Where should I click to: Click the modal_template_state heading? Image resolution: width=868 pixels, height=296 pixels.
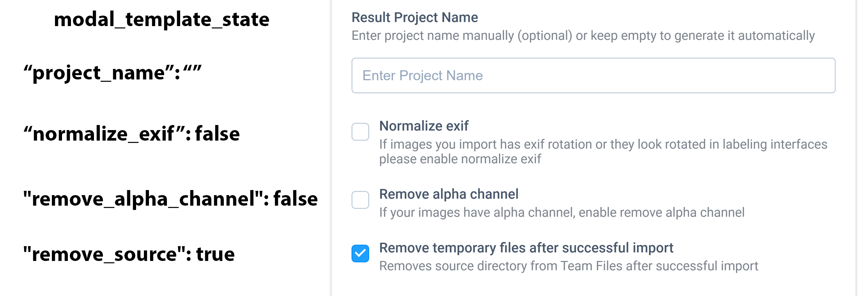pos(161,19)
